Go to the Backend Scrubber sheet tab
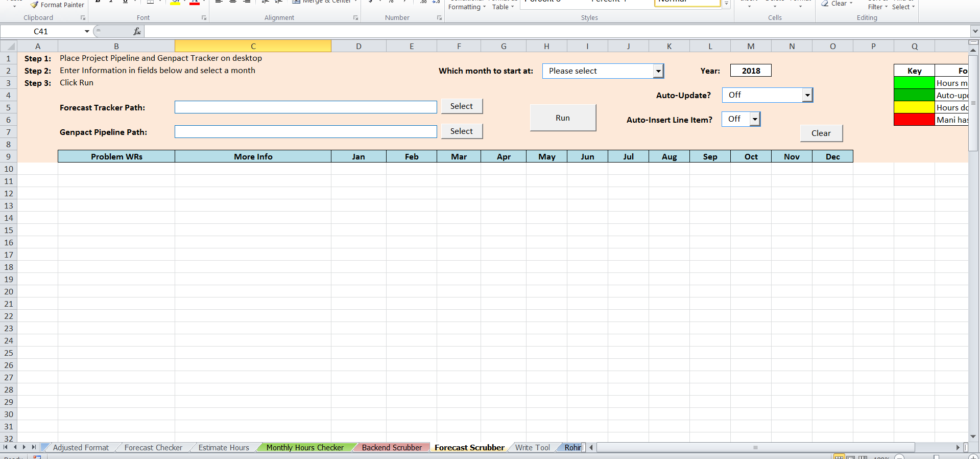Viewport: 980px width, 459px height. 392,448
